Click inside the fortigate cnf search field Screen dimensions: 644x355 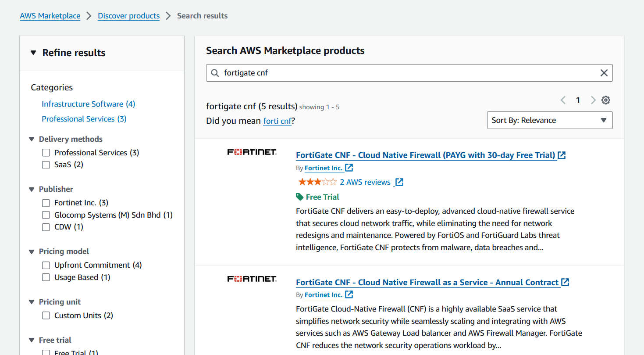pos(307,73)
